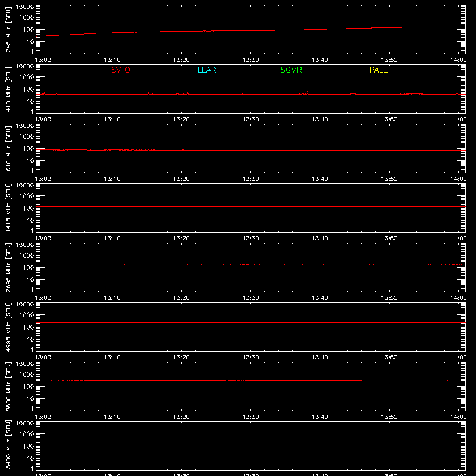Click the 100 y-axis label of the 610 MHz plot

(x=29, y=149)
